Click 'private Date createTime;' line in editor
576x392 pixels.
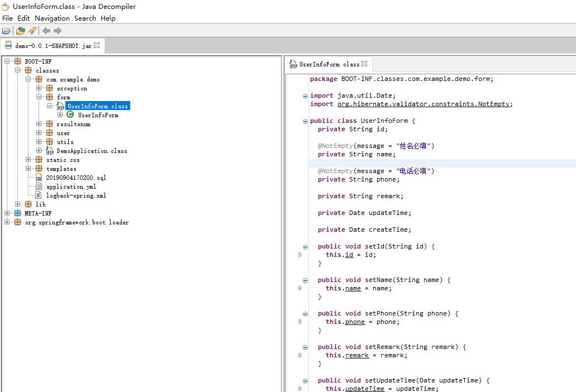tap(364, 230)
